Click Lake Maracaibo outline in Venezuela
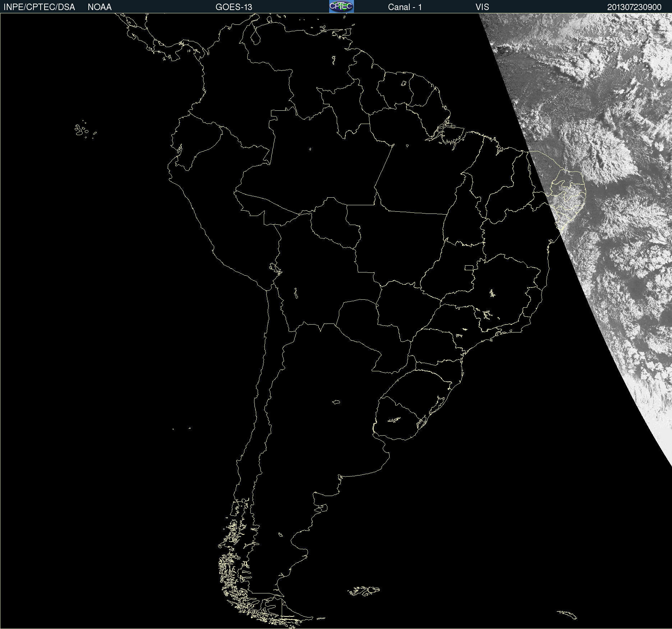The width and height of the screenshot is (672, 629). click(256, 37)
